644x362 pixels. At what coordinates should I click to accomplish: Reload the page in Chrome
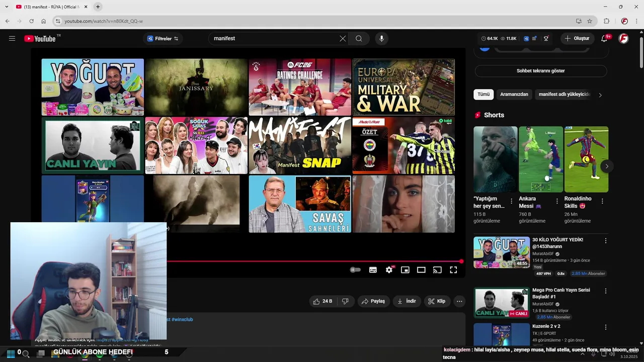pos(31,21)
